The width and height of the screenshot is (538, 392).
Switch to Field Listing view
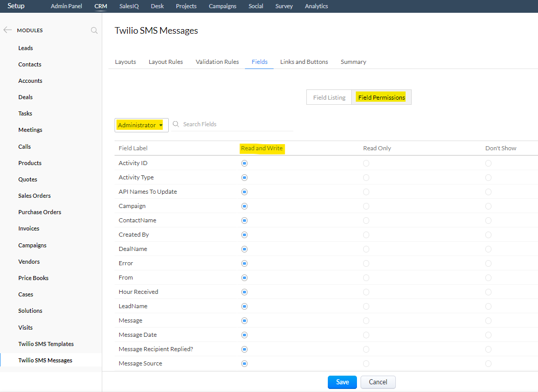[x=329, y=98]
